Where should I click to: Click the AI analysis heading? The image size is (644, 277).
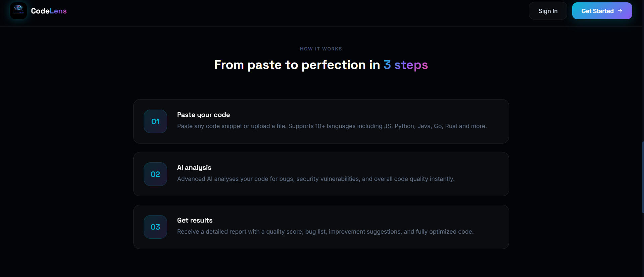(194, 168)
